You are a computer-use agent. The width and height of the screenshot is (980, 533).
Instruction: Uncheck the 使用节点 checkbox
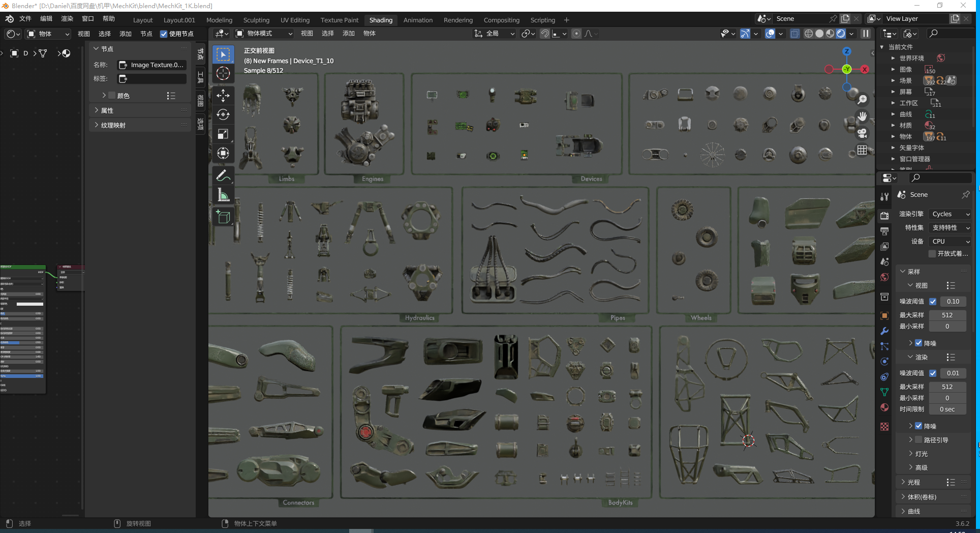tap(164, 34)
